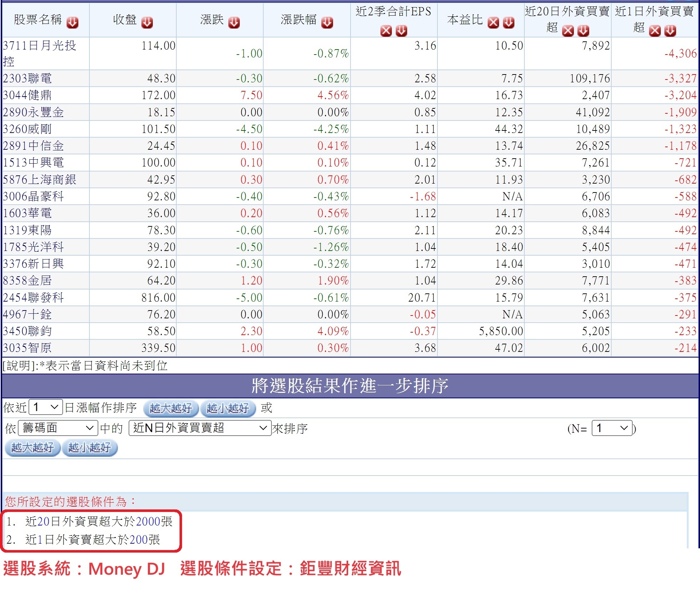
Task: Open stock 3044健鼎
Action: pos(27,95)
